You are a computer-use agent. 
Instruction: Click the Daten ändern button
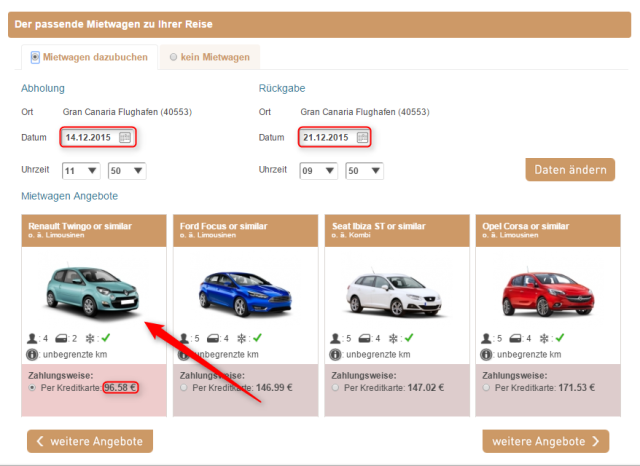570,170
